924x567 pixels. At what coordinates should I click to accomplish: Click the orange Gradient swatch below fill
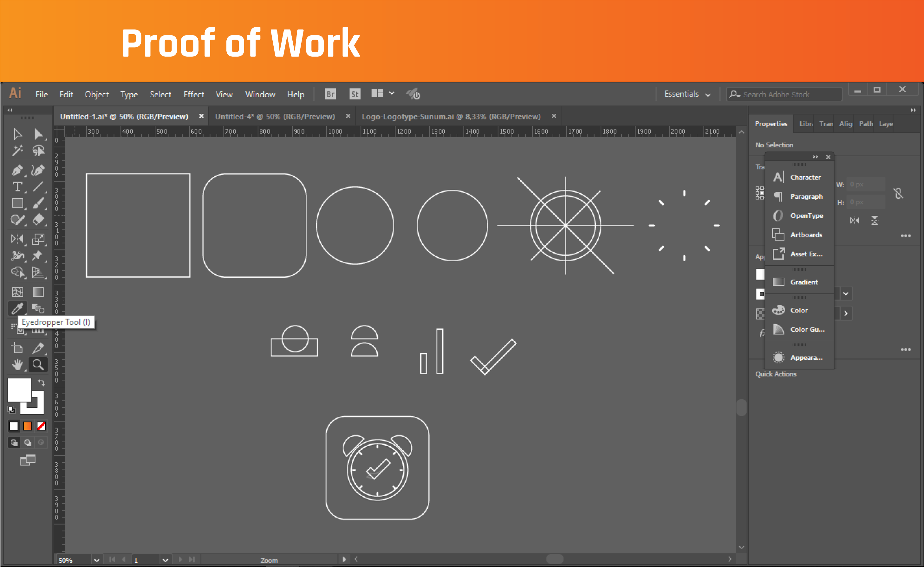(x=27, y=426)
